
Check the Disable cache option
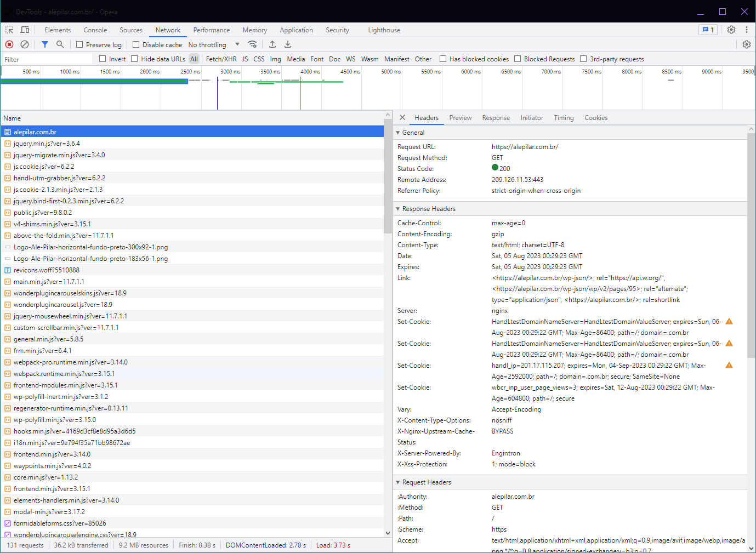136,45
